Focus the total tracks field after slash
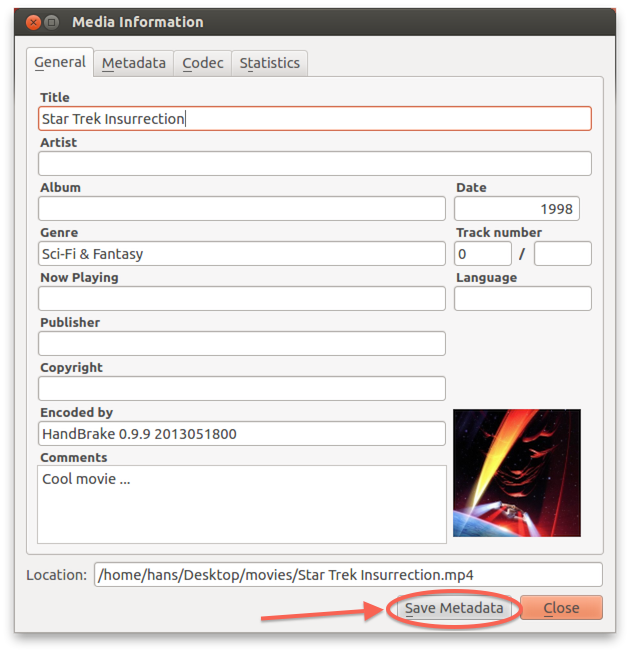Screen dimensions: 630x653 (x=562, y=254)
